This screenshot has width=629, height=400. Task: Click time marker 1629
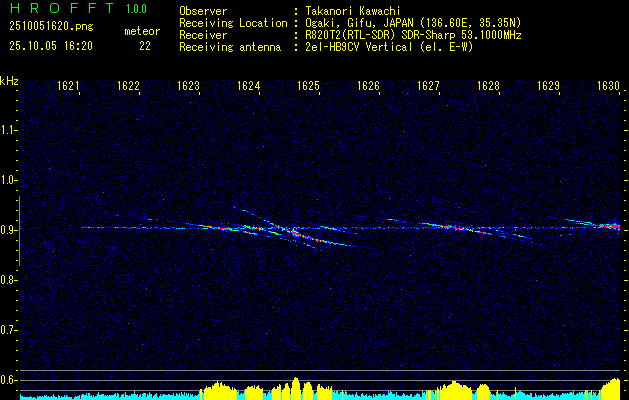(548, 86)
